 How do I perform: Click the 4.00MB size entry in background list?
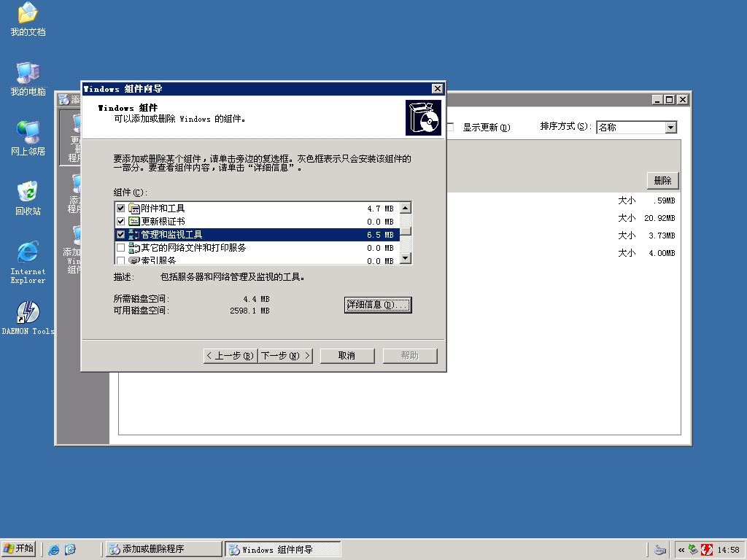click(x=661, y=253)
